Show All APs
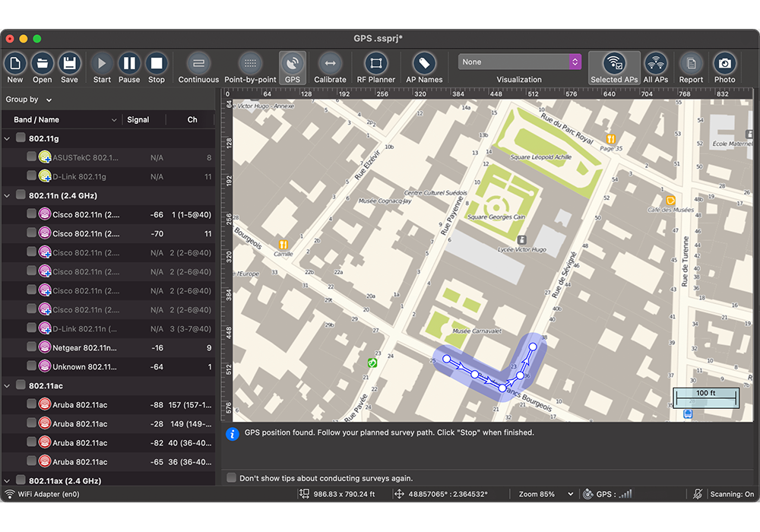Screen dimensions: 760x532 pos(655,68)
